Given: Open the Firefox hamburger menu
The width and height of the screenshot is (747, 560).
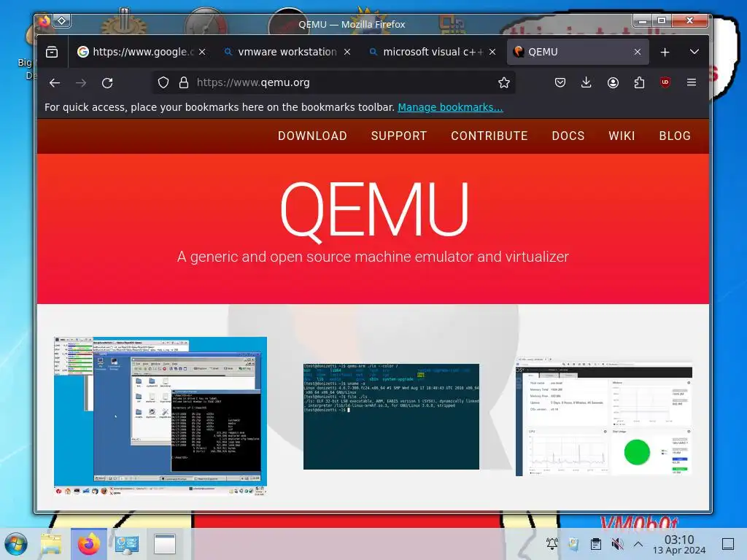Looking at the screenshot, I should [x=692, y=82].
